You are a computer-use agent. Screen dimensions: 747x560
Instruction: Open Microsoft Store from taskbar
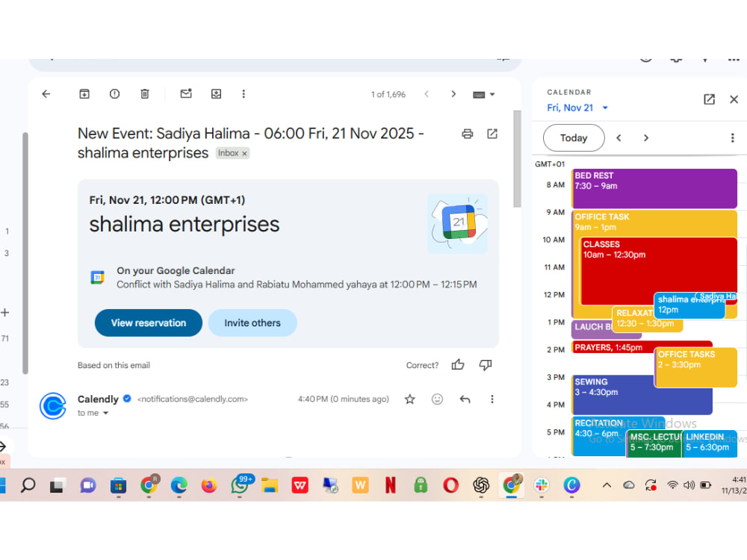pos(118,485)
